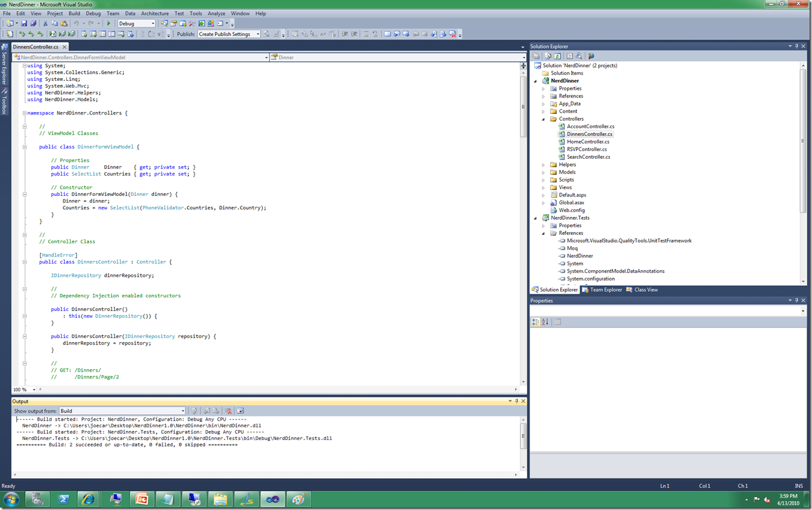Click the Paste clipboard toolbar icon
812x510 pixels.
click(x=64, y=23)
